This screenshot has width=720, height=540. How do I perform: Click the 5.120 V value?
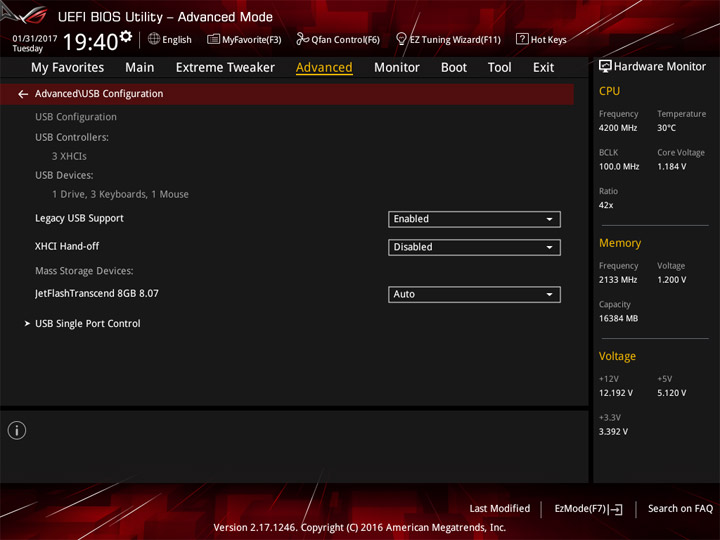(x=671, y=393)
